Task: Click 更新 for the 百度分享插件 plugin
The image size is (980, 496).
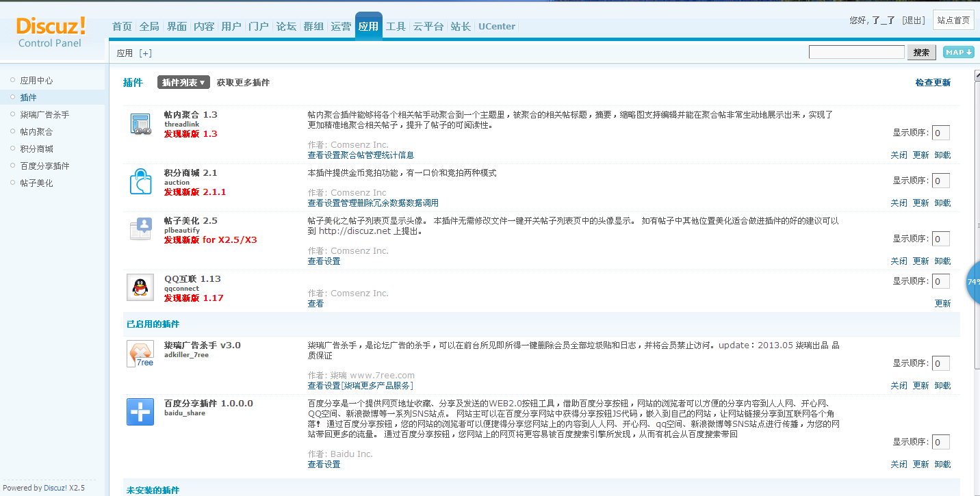Action: tap(920, 465)
